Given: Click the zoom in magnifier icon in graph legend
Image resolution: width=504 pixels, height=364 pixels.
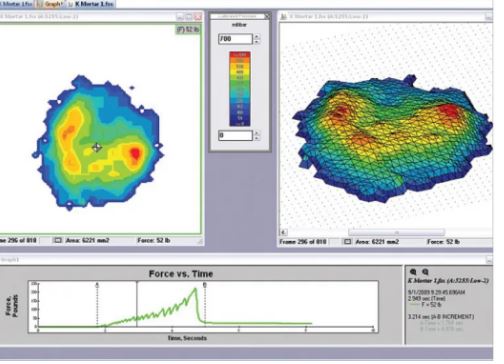Looking at the screenshot, I should pos(413,272).
